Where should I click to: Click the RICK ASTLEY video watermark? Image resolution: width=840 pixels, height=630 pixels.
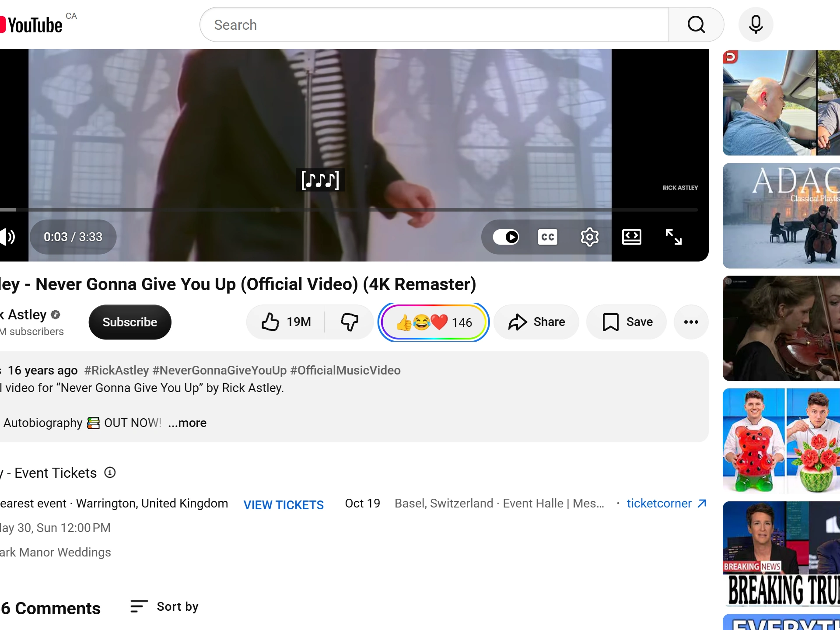[x=680, y=188]
